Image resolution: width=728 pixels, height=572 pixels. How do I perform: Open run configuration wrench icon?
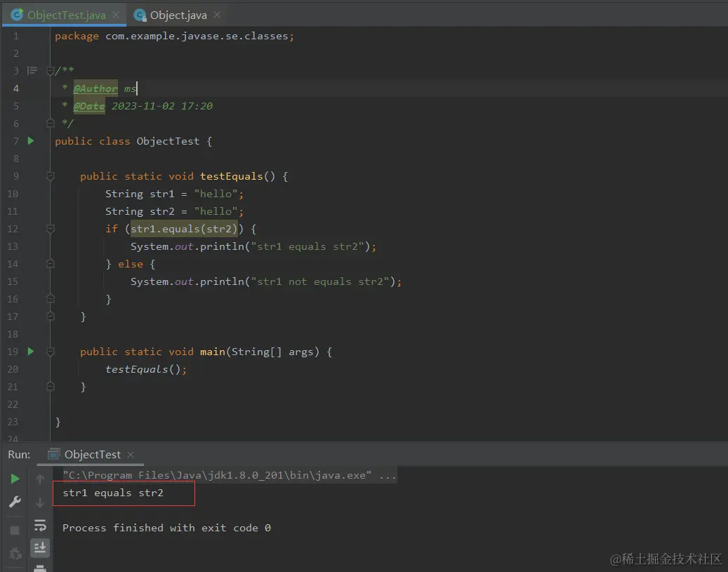pos(15,502)
